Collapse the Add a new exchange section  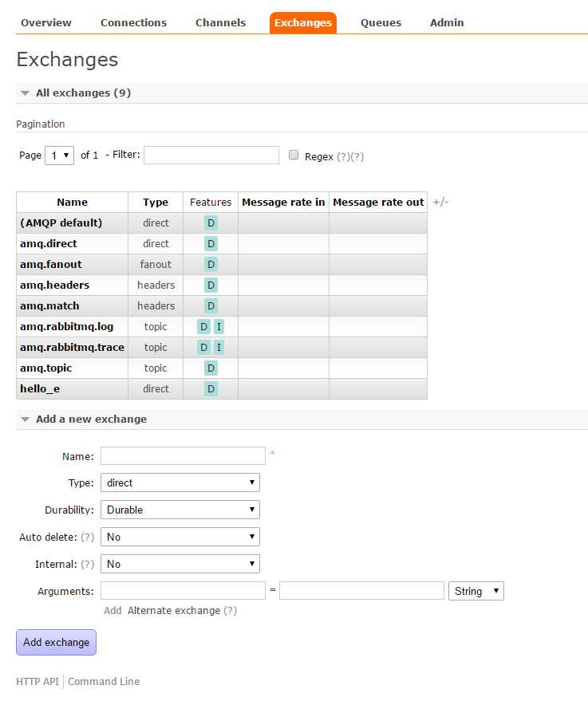[x=91, y=419]
